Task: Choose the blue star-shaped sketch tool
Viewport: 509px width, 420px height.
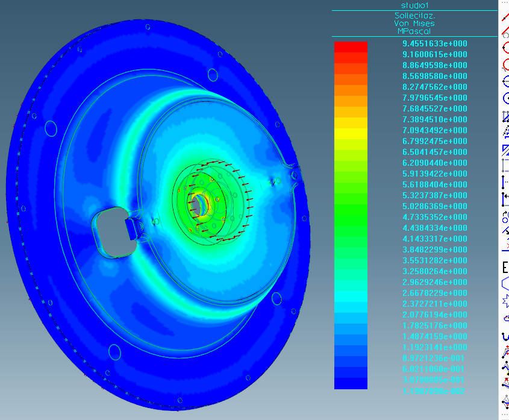Action: pyautogui.click(x=506, y=301)
